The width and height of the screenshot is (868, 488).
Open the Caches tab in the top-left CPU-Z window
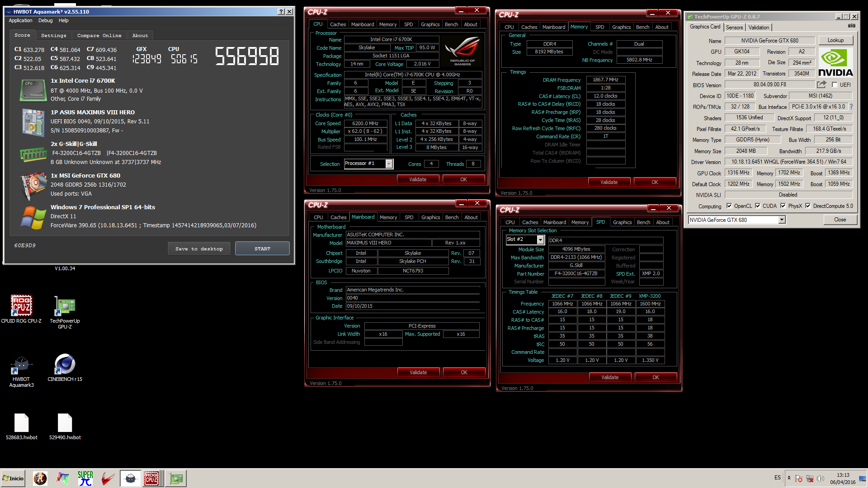338,24
